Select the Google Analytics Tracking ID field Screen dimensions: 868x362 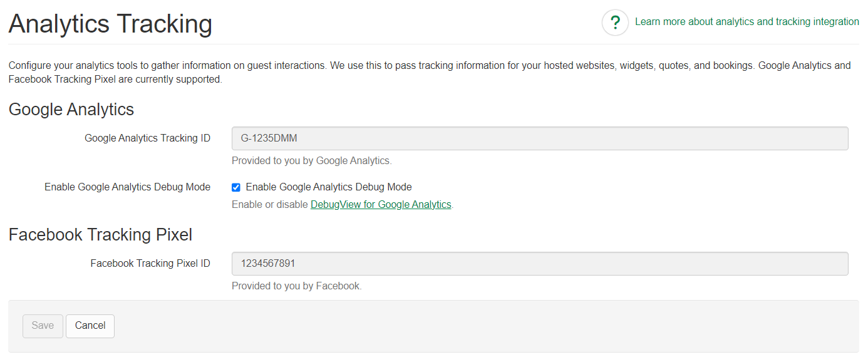[x=539, y=138]
